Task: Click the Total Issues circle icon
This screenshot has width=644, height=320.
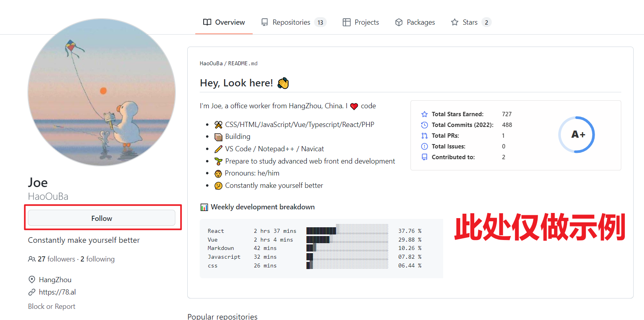Action: click(424, 146)
